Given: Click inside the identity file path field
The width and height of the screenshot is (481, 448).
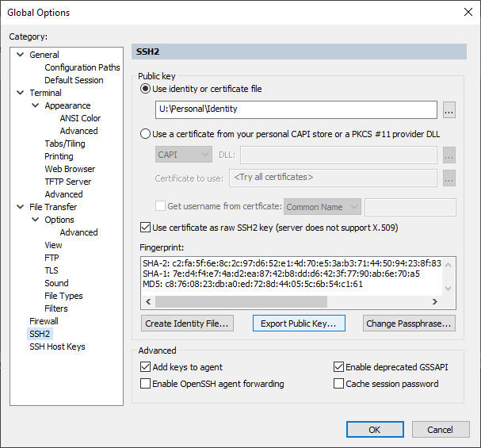Looking at the screenshot, I should [296, 109].
